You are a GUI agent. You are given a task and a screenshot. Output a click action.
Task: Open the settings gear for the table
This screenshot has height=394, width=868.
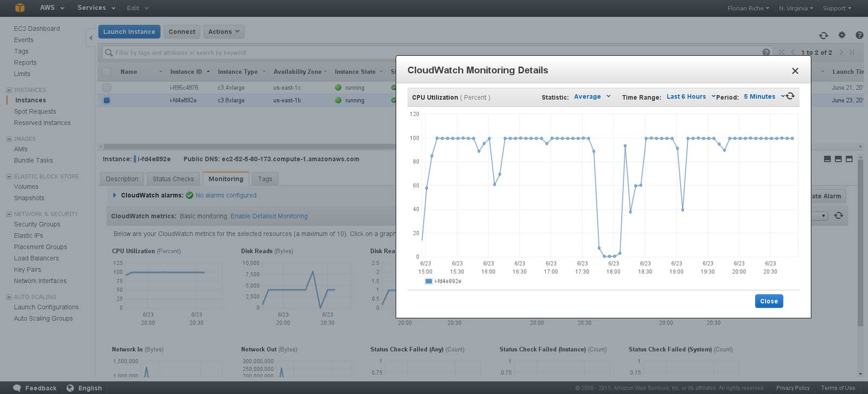[x=842, y=35]
